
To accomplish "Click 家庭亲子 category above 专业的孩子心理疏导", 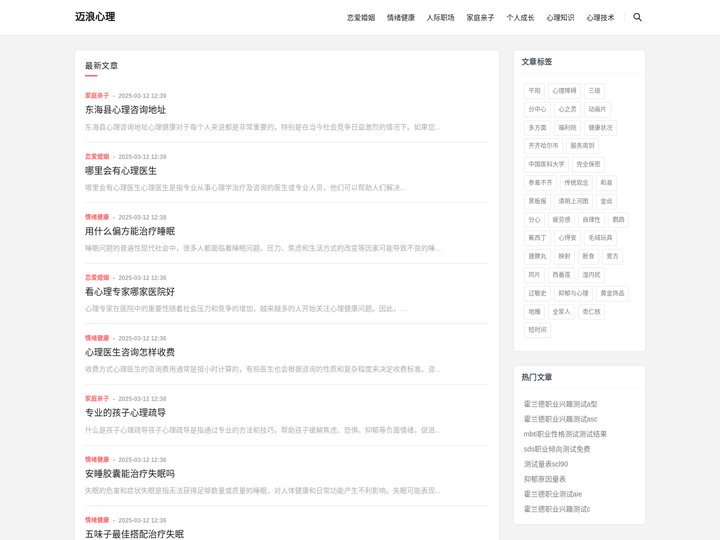I will coord(97,399).
